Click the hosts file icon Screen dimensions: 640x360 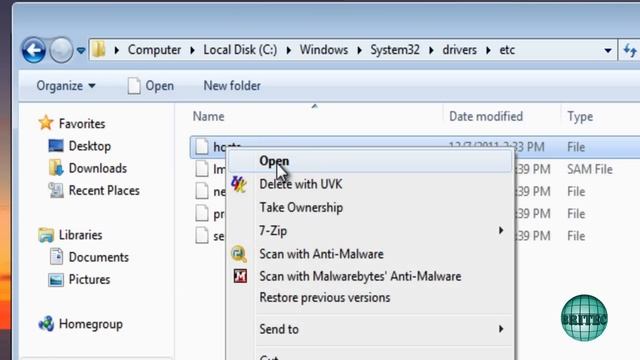(x=201, y=147)
